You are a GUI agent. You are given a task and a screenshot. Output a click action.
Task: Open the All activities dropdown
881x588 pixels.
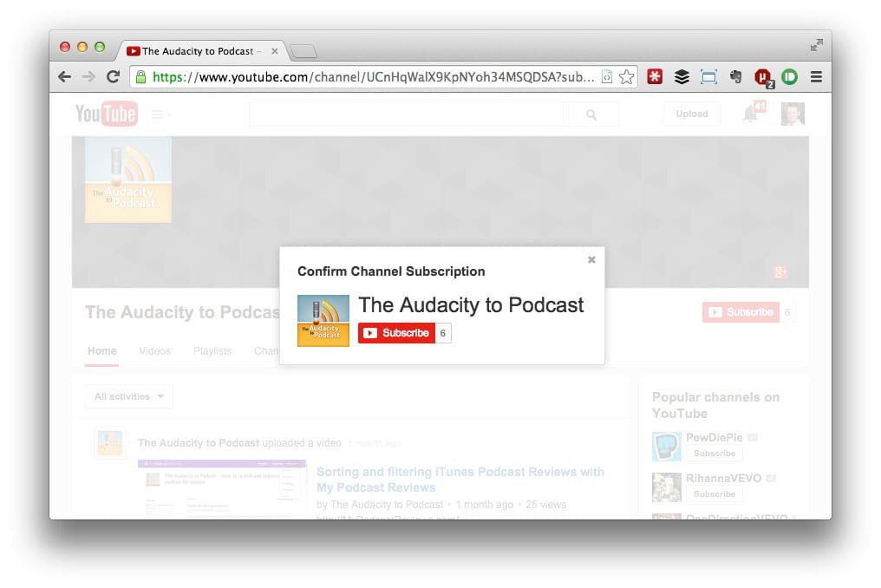128,396
